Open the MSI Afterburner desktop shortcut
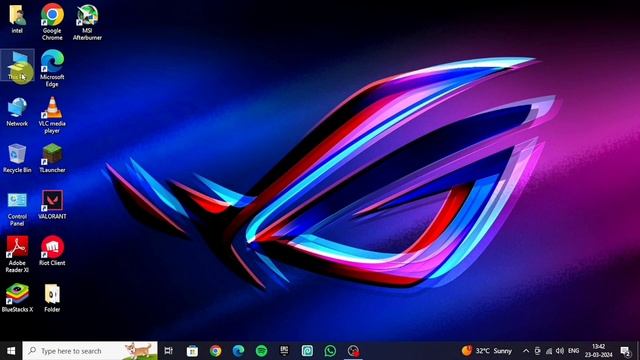 pyautogui.click(x=87, y=22)
